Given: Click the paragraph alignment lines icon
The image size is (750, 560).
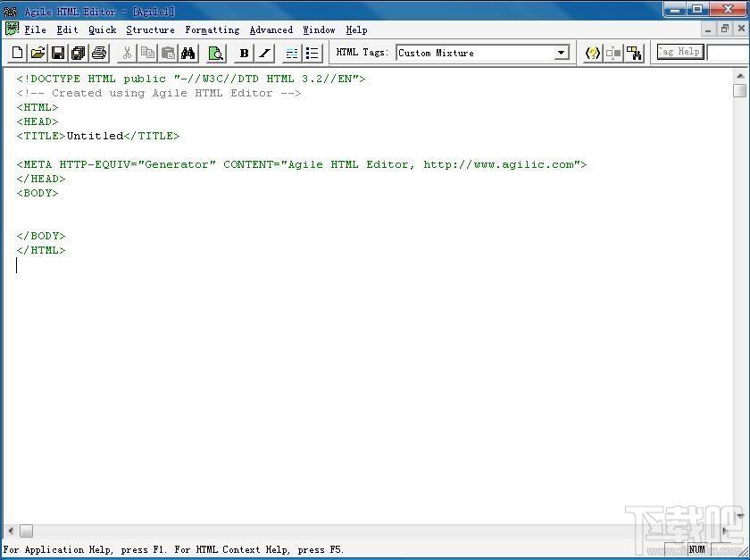Looking at the screenshot, I should (292, 53).
